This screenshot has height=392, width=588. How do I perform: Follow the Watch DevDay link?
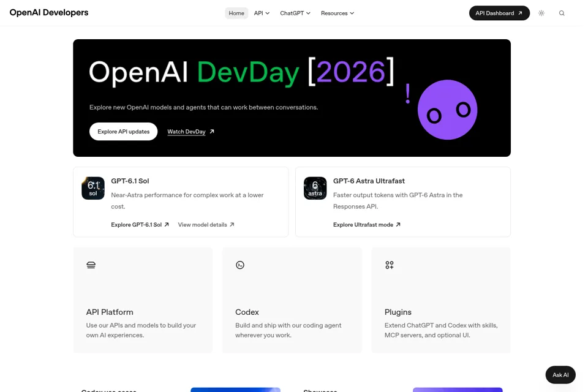click(190, 132)
